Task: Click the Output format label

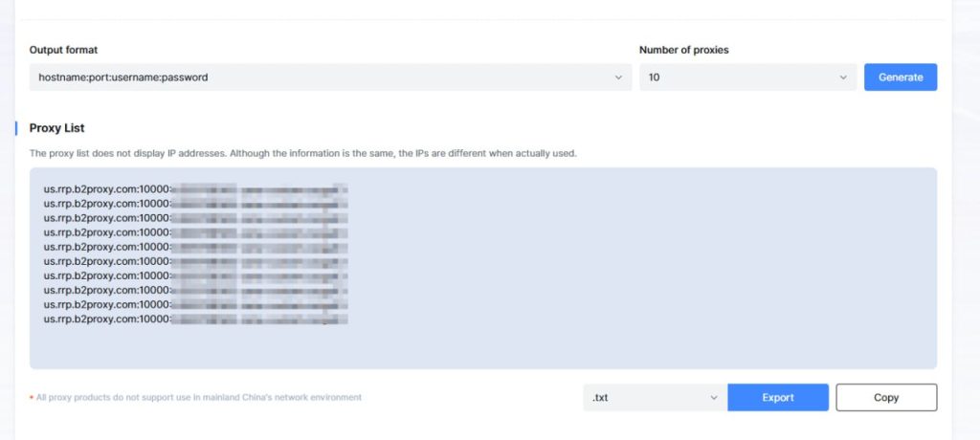Action: 63,50
